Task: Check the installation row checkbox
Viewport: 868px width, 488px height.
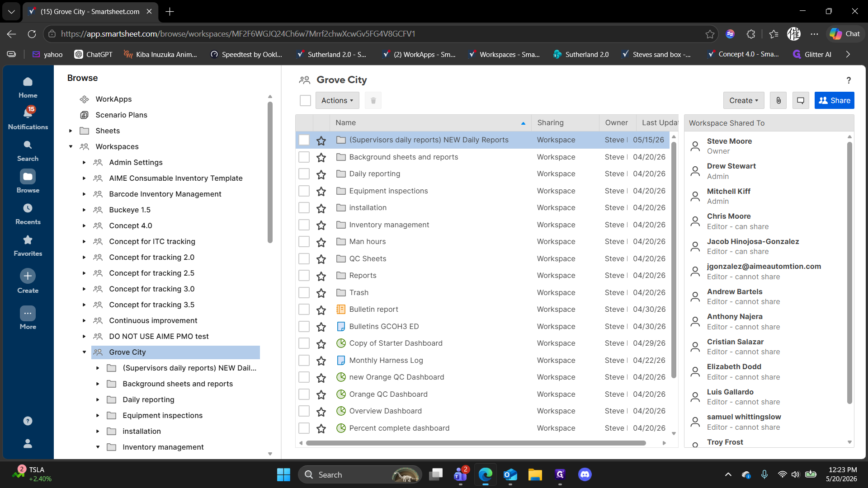Action: [x=304, y=208]
